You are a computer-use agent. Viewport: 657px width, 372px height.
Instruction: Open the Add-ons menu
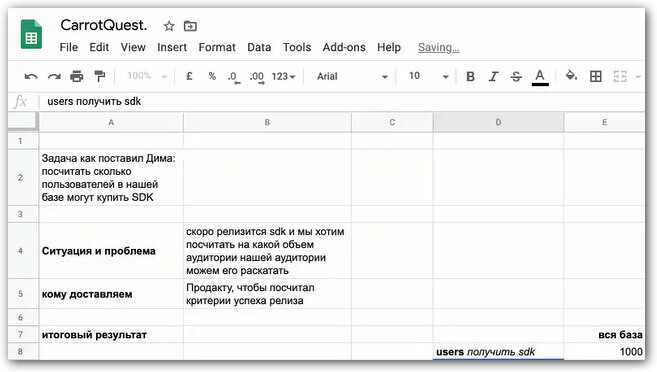pyautogui.click(x=344, y=47)
